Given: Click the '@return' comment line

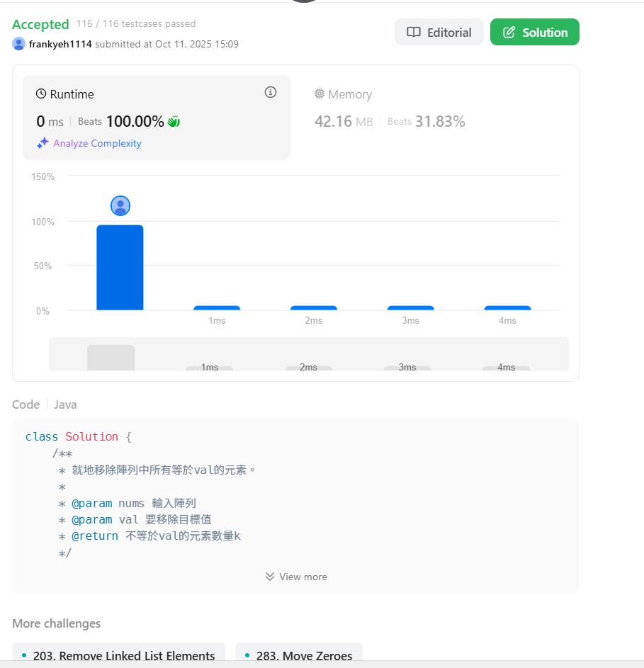Looking at the screenshot, I should 149,536.
